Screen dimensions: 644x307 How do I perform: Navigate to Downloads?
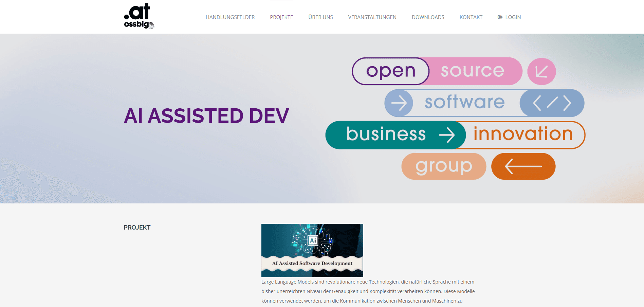(x=428, y=17)
